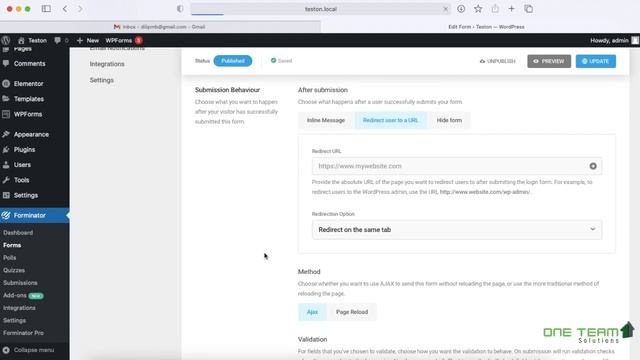Open the Polls submenu
The height and width of the screenshot is (360, 640).
pyautogui.click(x=9, y=258)
